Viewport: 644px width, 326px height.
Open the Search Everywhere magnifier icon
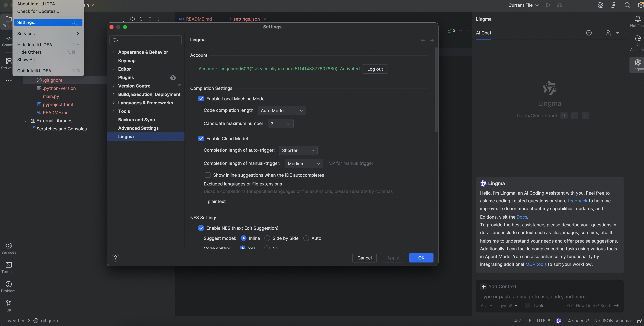point(627,5)
